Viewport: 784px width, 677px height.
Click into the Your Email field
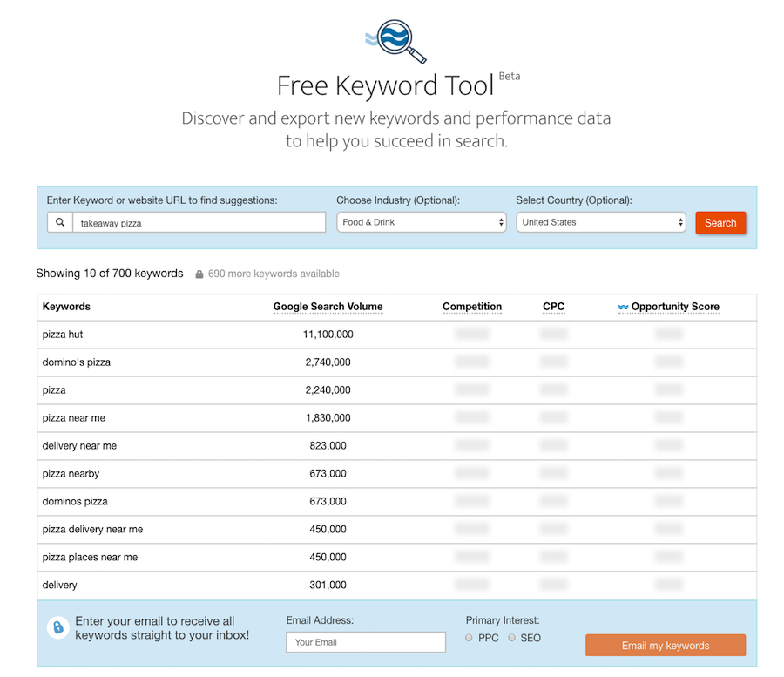pos(366,642)
